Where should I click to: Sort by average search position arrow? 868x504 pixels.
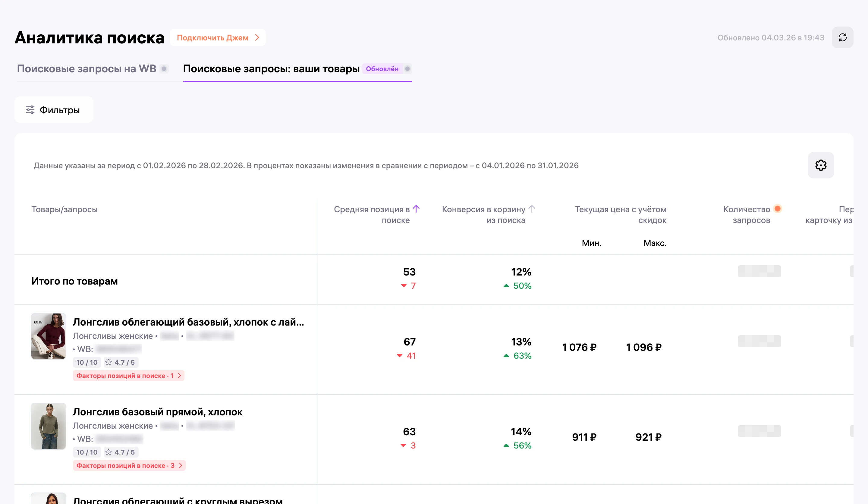(416, 209)
